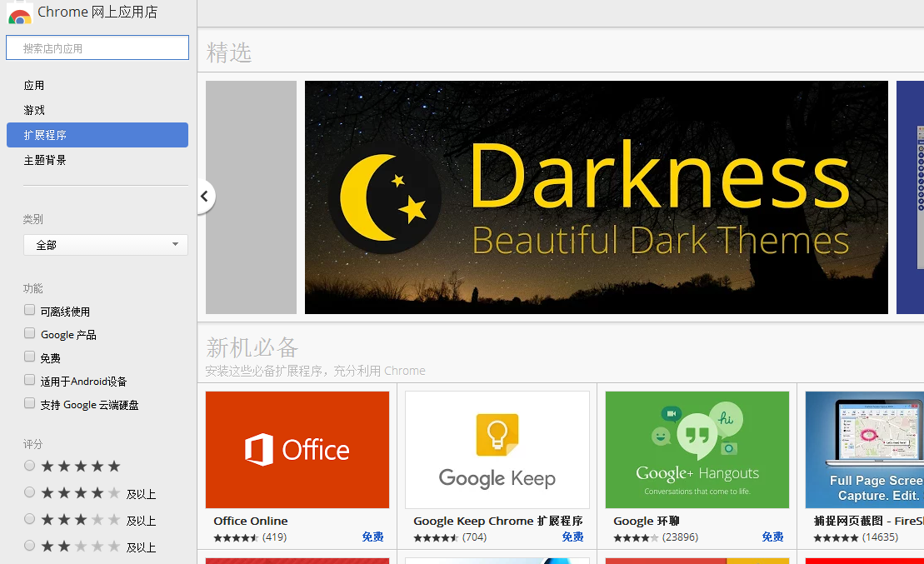Enable the 可离线使用 offline checkbox

30,311
